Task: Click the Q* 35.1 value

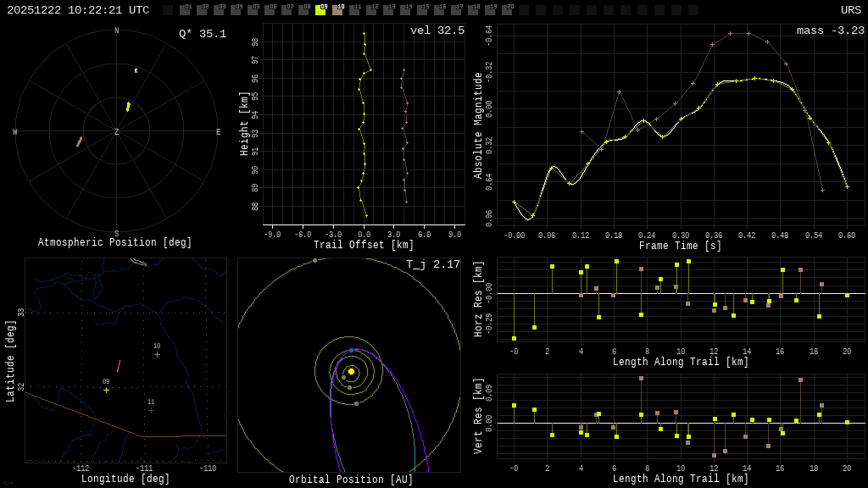Action: pyautogui.click(x=203, y=34)
